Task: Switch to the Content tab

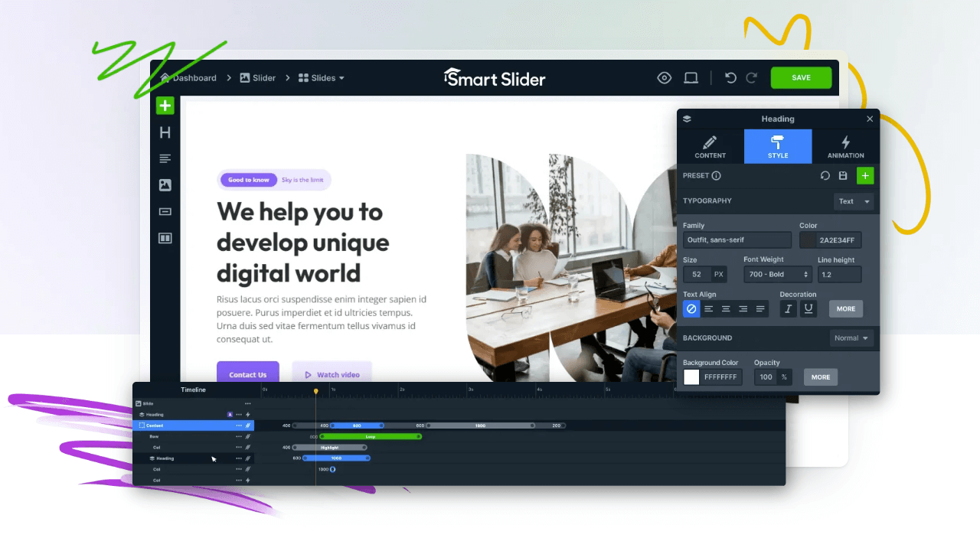Action: 710,146
